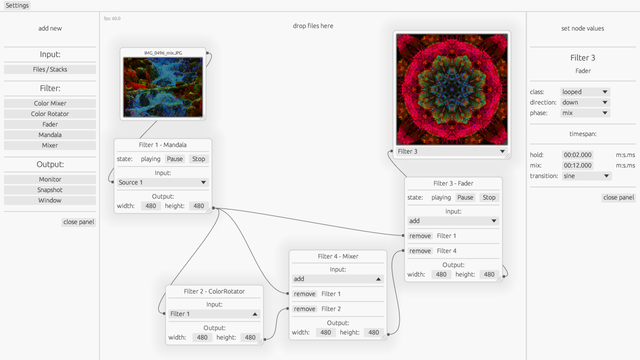Viewport: 640px width, 360px height.
Task: Edit Filter 3 output height field
Action: 489,275
